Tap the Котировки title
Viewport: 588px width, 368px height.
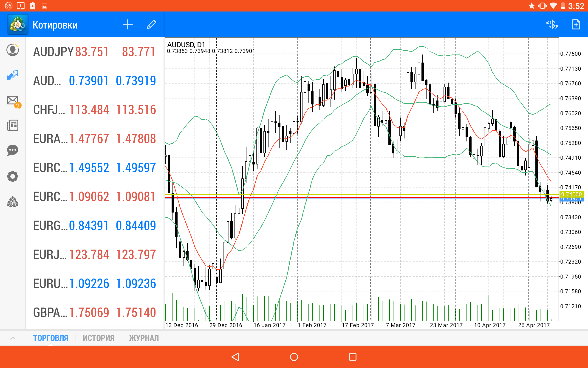click(55, 25)
